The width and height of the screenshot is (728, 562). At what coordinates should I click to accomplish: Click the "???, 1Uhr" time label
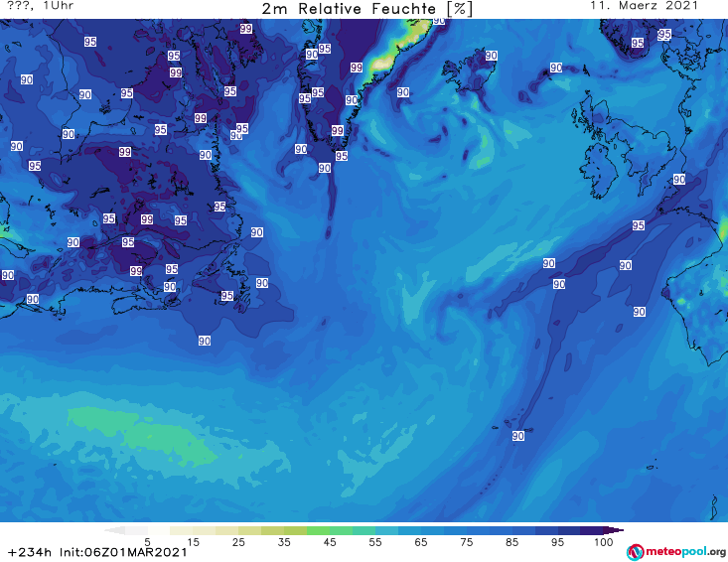click(x=41, y=6)
